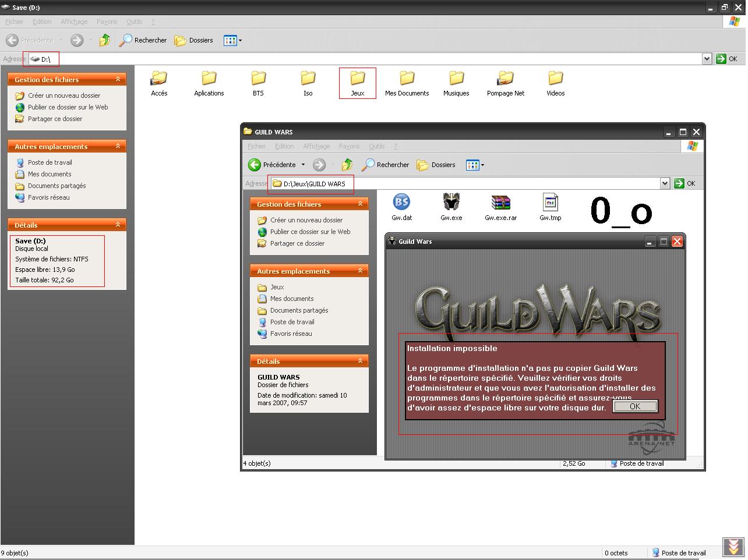Select the BTS folder icon

(258, 83)
